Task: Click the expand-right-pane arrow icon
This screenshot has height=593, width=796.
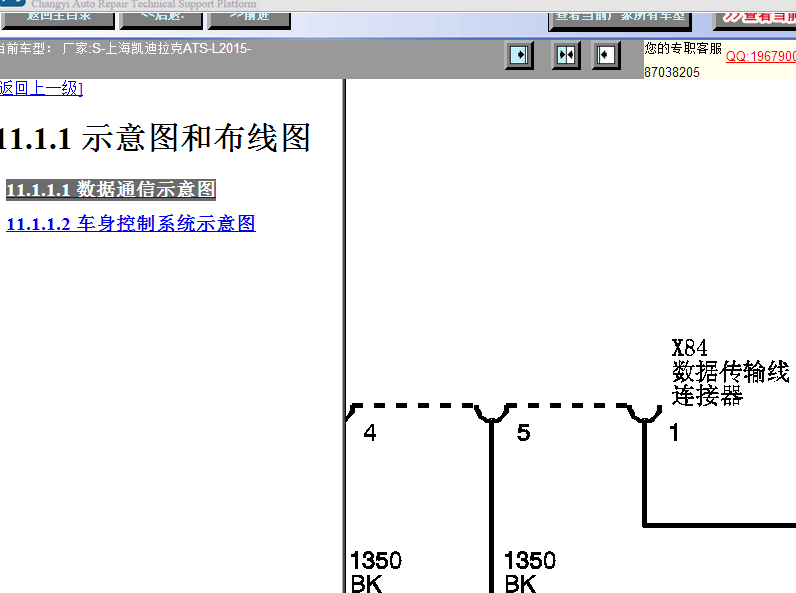Action: pyautogui.click(x=606, y=55)
